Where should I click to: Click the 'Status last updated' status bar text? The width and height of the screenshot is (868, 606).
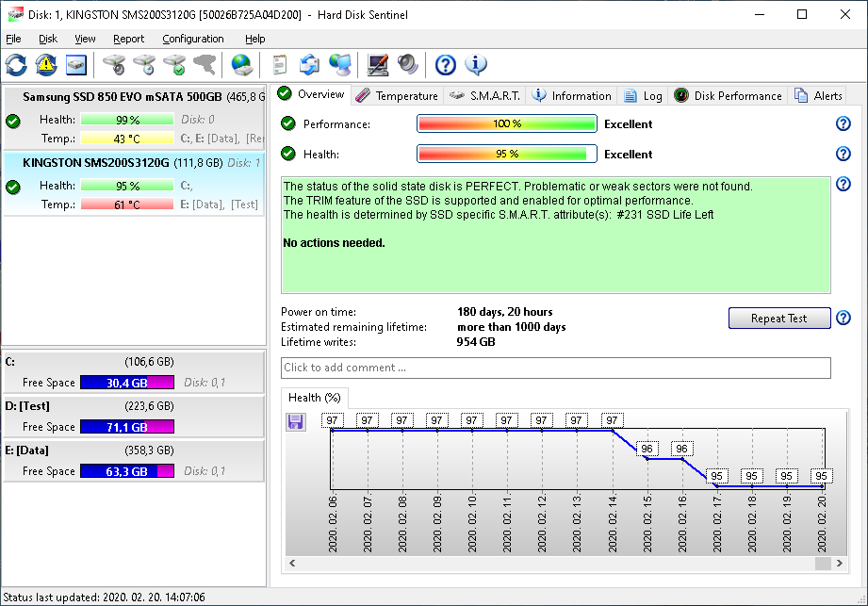104,598
